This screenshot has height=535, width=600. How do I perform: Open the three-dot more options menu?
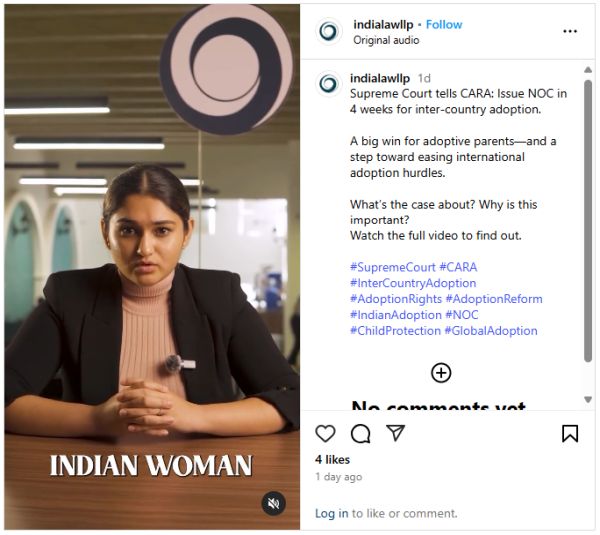click(x=570, y=31)
